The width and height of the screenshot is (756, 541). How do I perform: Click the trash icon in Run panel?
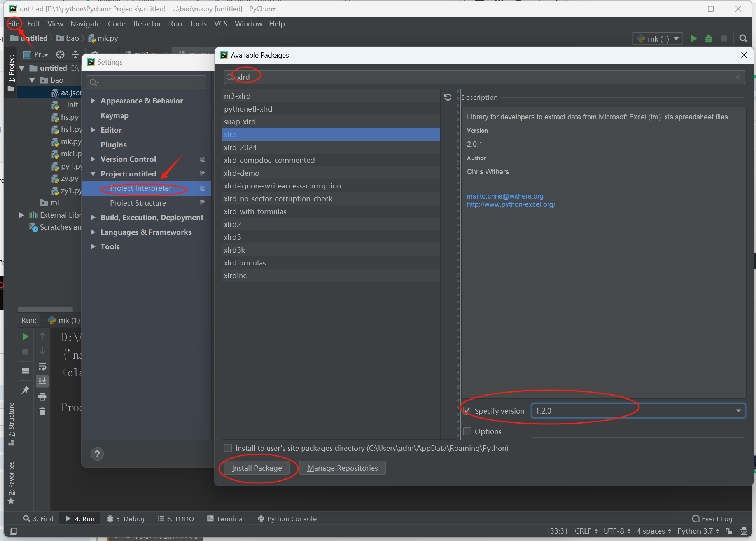pos(42,411)
